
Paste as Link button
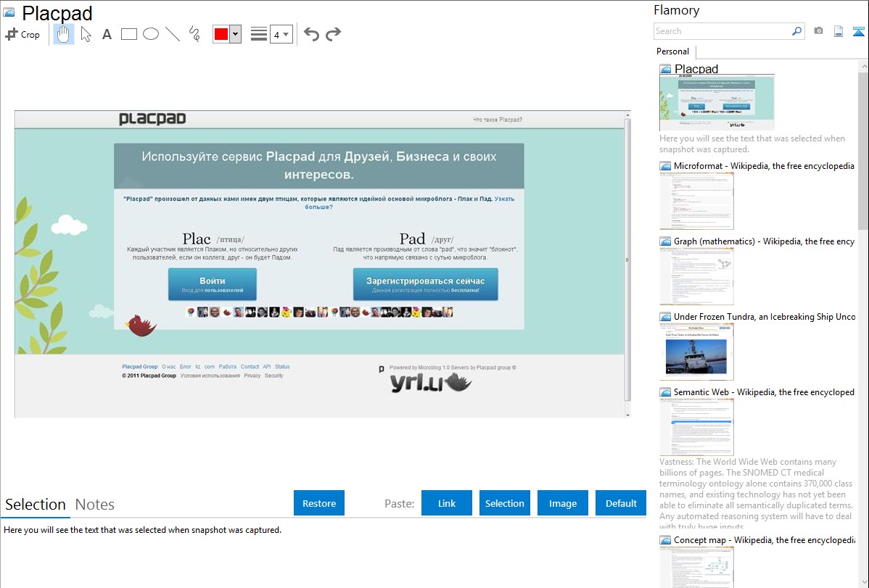click(447, 503)
